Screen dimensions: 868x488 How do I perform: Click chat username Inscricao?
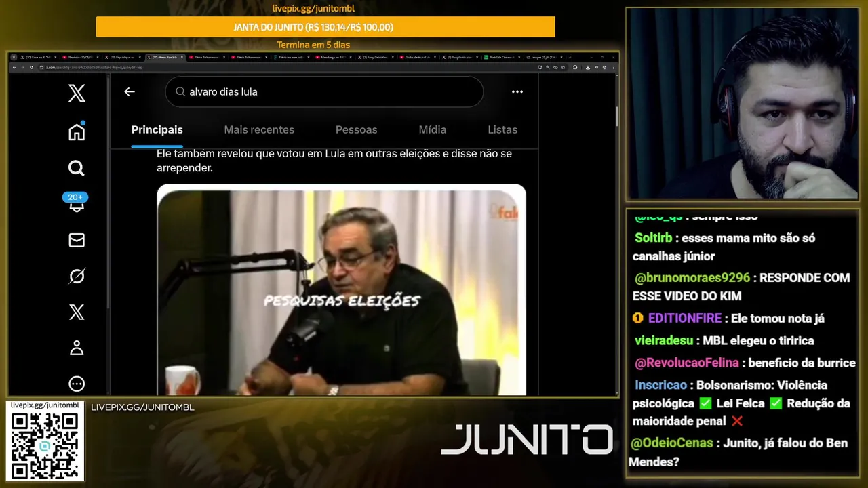[x=661, y=385]
